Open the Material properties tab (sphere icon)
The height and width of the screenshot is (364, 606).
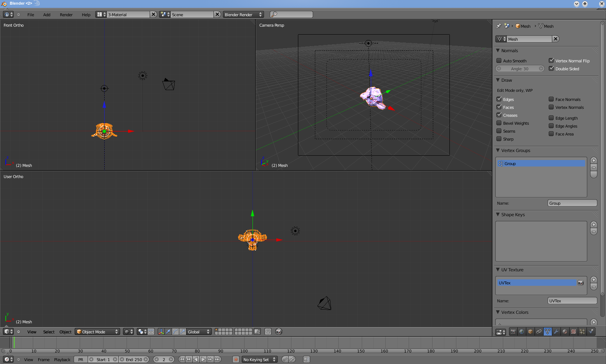(x=565, y=332)
